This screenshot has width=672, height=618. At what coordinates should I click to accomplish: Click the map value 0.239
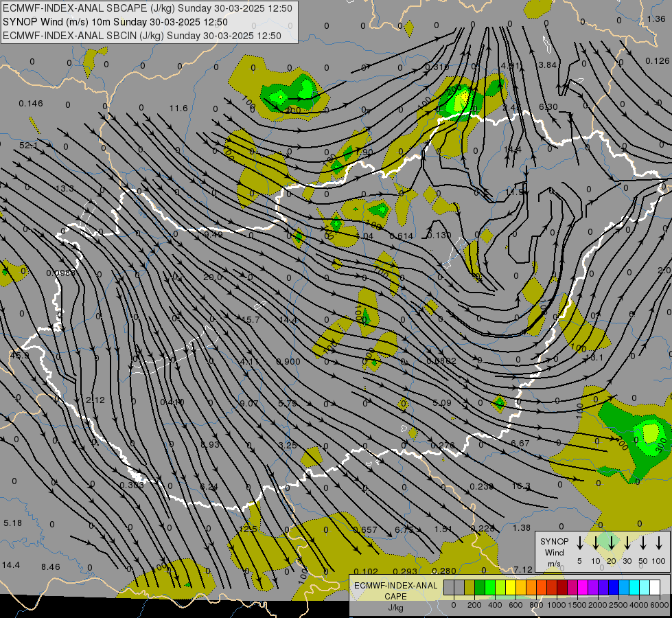coord(482,486)
